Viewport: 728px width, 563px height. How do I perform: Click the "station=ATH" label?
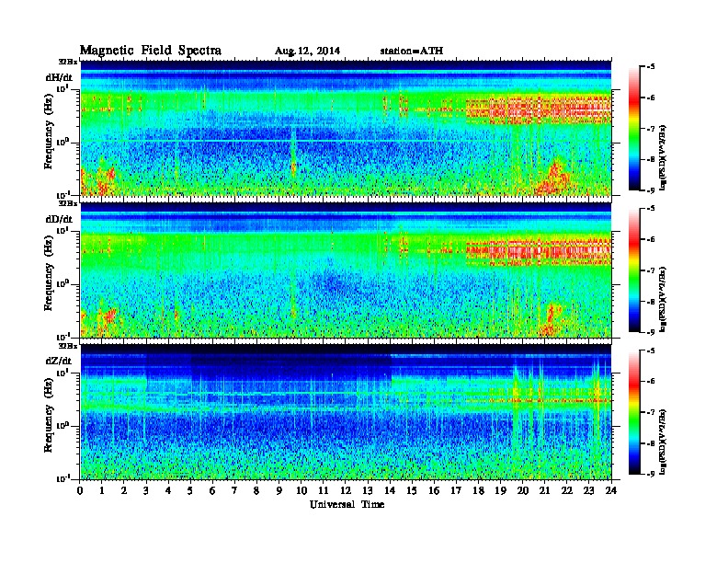point(412,51)
